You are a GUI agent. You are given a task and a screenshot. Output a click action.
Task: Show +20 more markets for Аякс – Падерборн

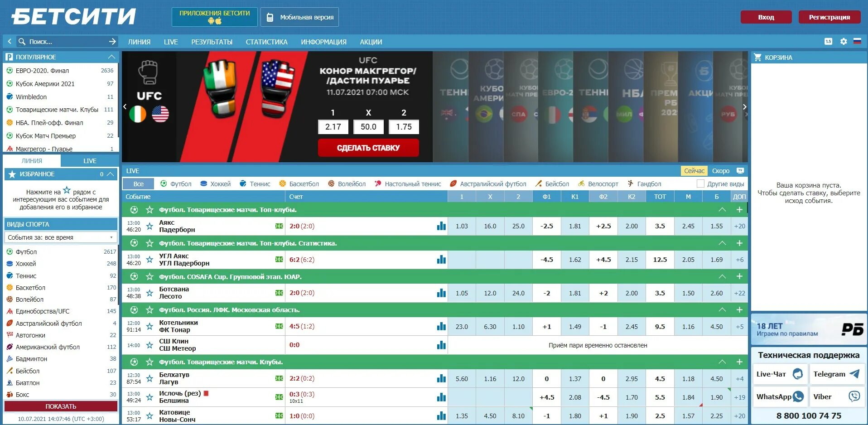point(739,226)
